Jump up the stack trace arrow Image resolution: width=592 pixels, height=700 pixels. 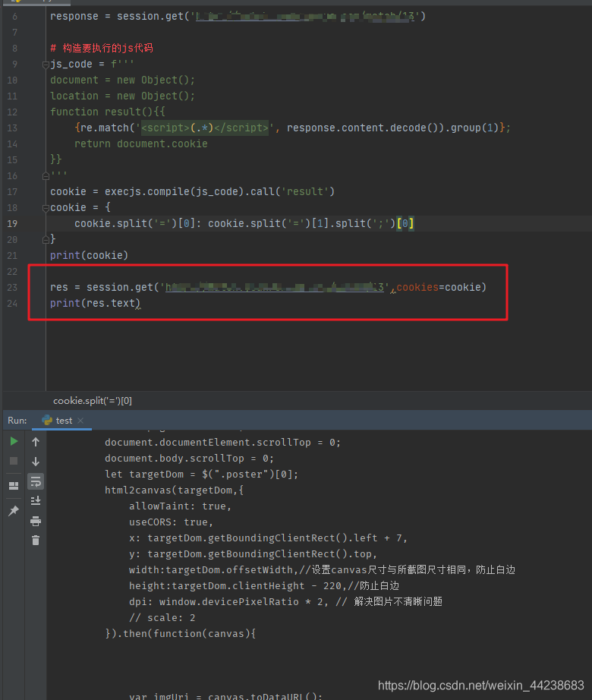(x=36, y=442)
